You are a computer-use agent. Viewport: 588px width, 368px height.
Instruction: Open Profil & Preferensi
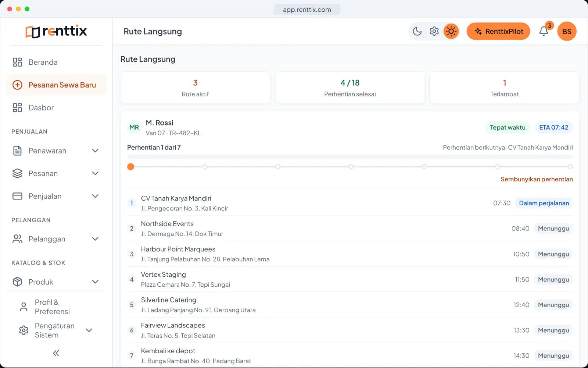tap(56, 307)
